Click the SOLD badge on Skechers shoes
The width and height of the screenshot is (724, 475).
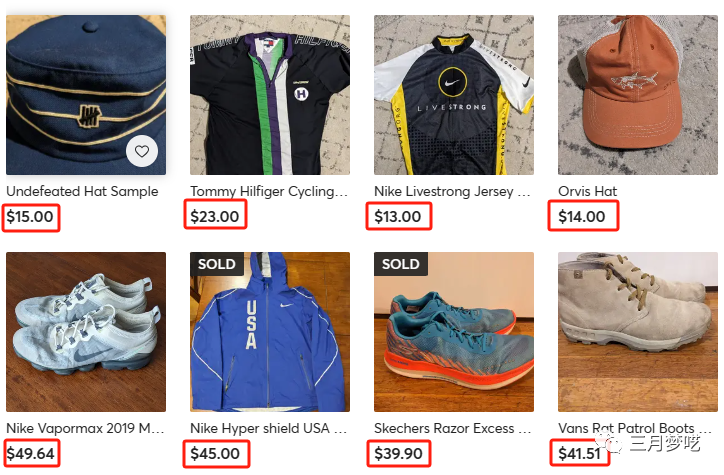pyautogui.click(x=400, y=264)
